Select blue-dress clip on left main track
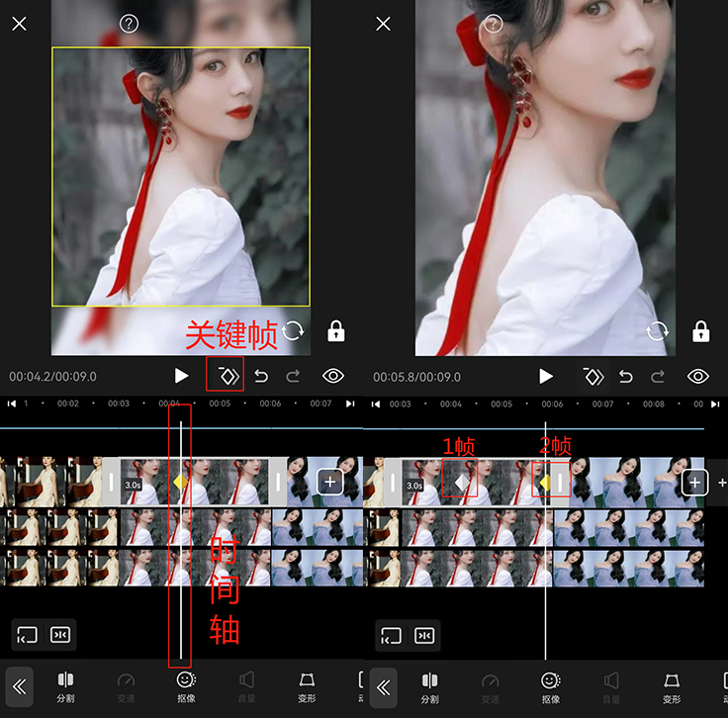 pyautogui.click(x=324, y=482)
